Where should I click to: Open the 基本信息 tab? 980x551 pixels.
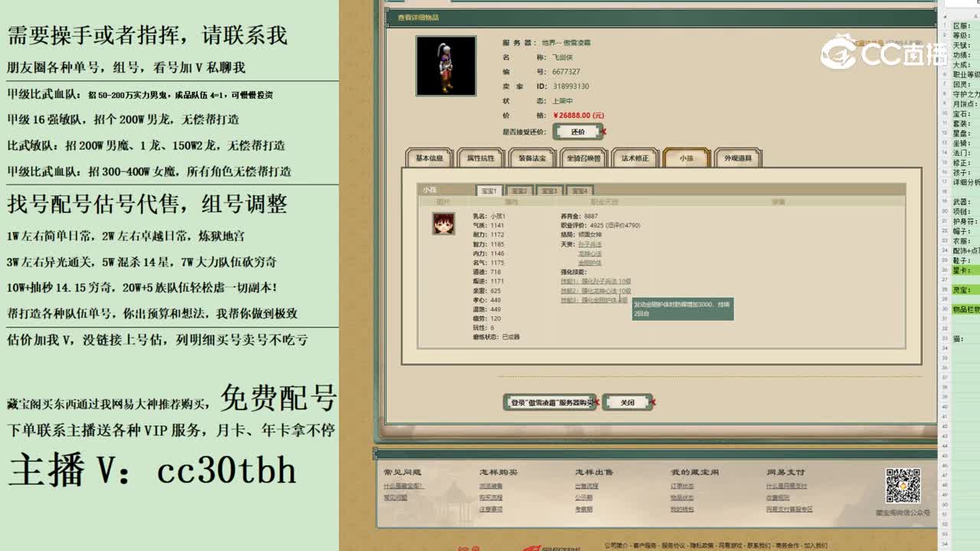pos(430,158)
